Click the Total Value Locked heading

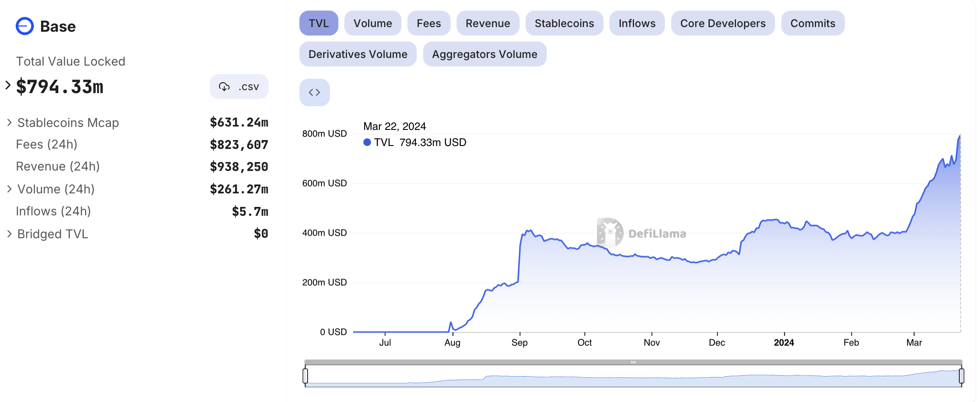(71, 61)
